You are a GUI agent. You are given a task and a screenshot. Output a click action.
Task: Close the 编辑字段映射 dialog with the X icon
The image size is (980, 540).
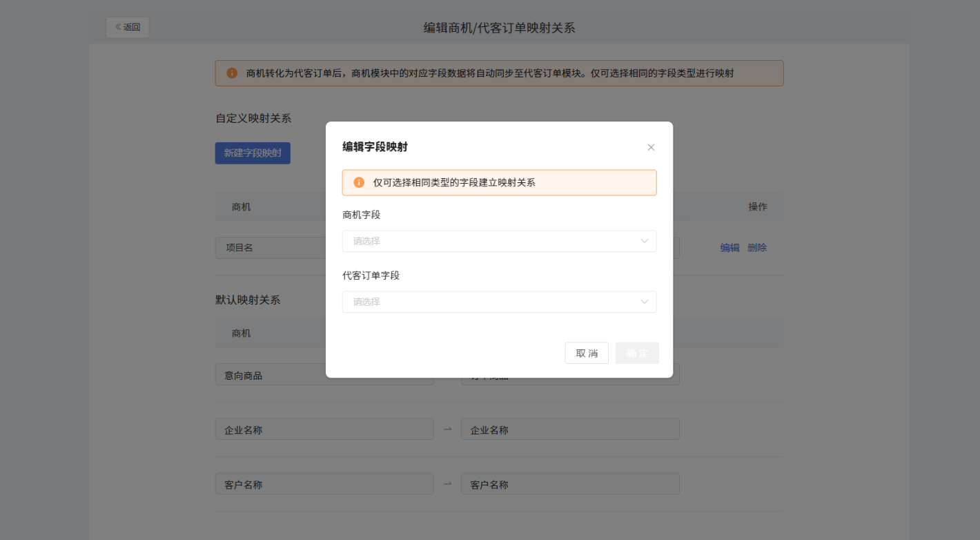coord(651,148)
